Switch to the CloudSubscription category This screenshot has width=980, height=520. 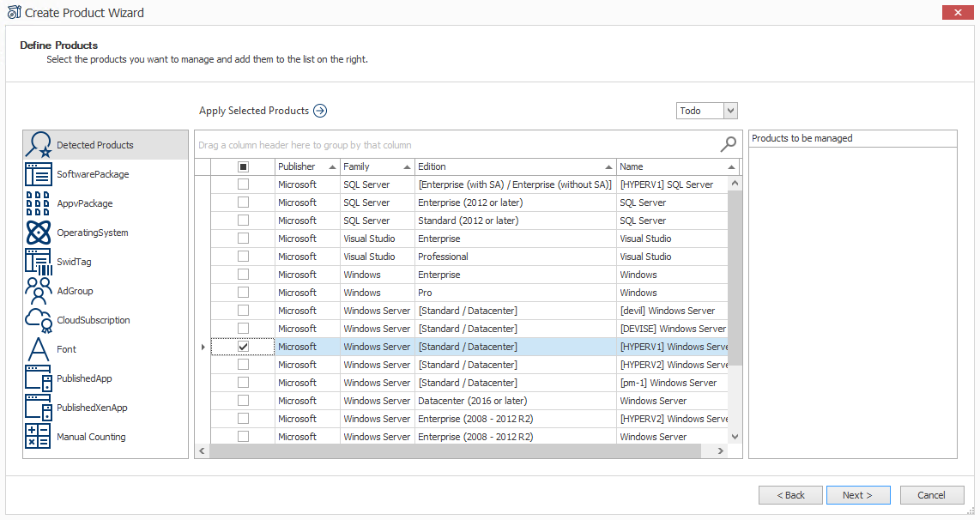106,320
